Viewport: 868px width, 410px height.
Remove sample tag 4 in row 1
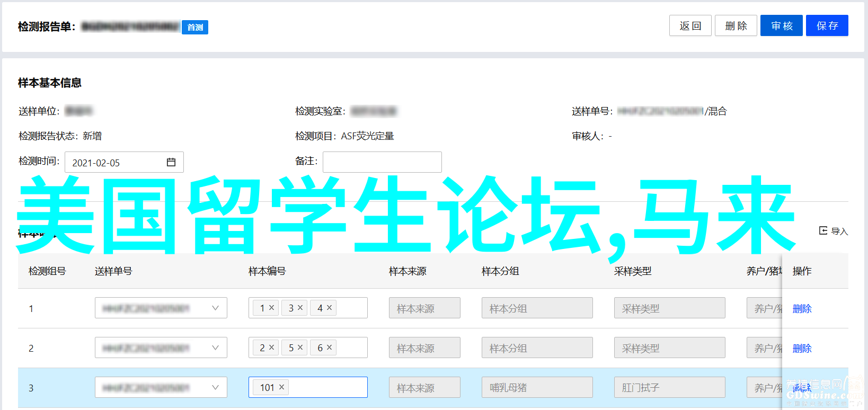coord(329,307)
